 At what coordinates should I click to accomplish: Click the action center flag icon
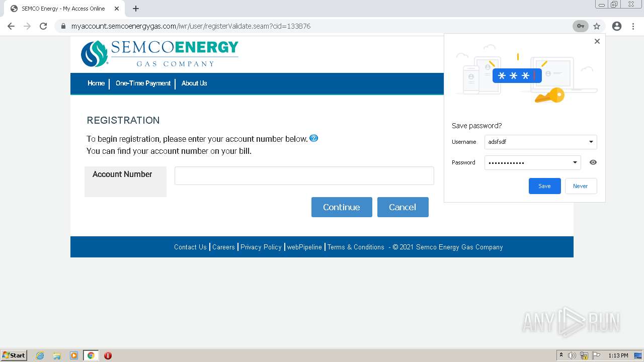coord(596,355)
